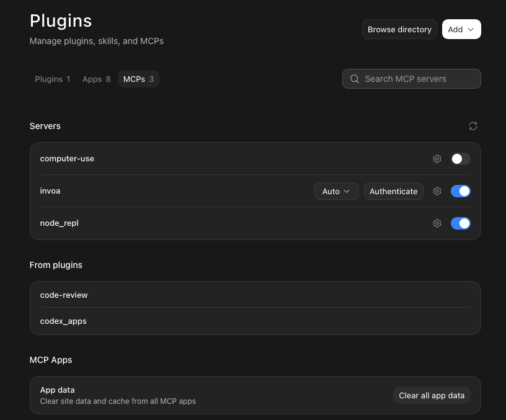
Task: Open the Auto dropdown for invoa
Action: tap(336, 191)
